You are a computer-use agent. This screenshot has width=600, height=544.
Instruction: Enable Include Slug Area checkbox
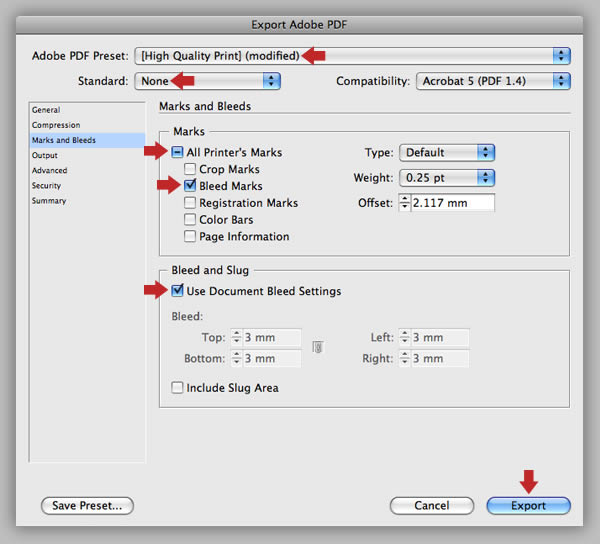pos(177,387)
